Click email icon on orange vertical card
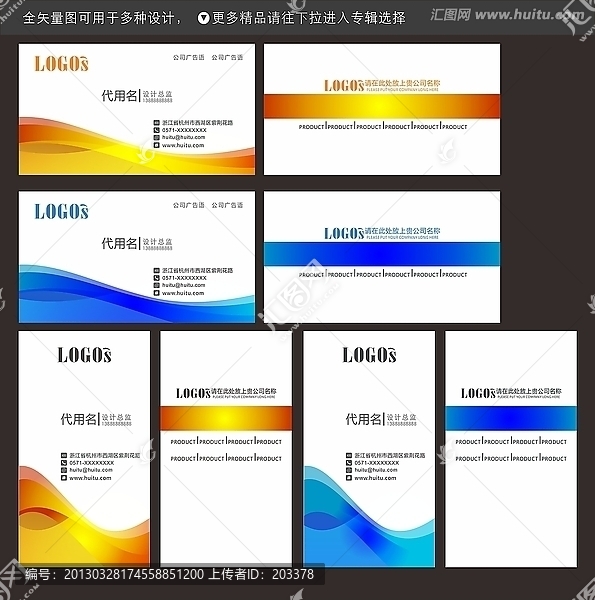 coord(64,470)
